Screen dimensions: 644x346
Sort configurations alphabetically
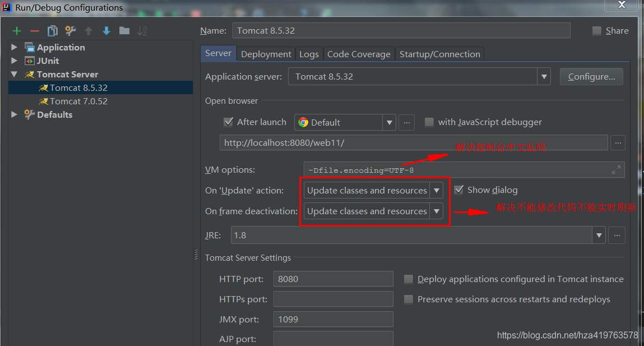tap(142, 31)
